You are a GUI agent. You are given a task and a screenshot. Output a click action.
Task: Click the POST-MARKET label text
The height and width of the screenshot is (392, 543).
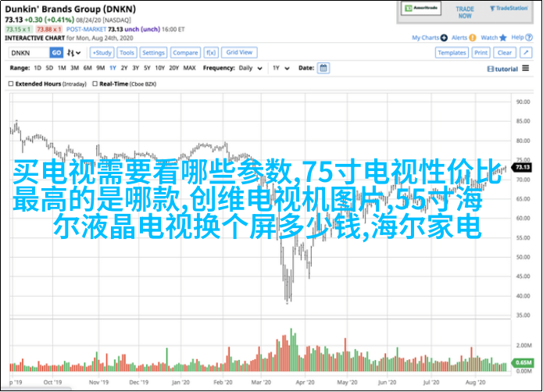point(86,30)
